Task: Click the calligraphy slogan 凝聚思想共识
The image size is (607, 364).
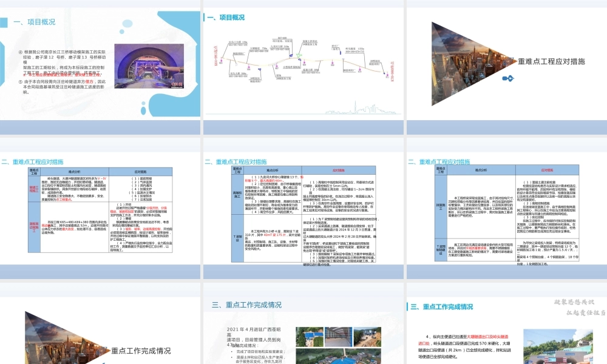Action: coord(574,302)
